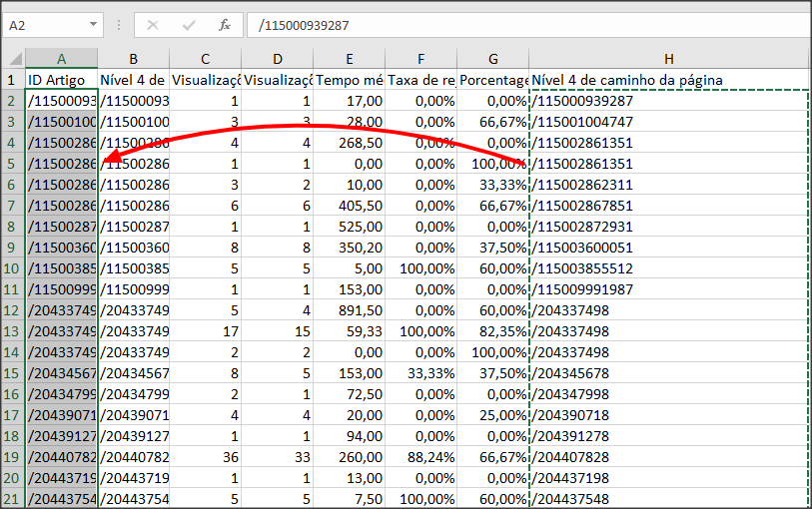Screen dimensions: 812x509
Task: Click cell C19 with value 36
Action: click(x=205, y=457)
